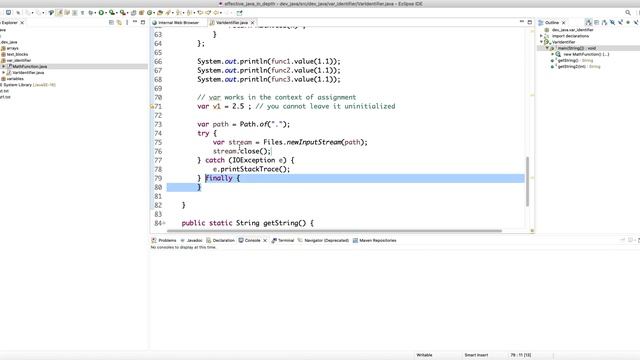640x360 pixels.
Task: Select the System Library entry
Action: pos(28,85)
